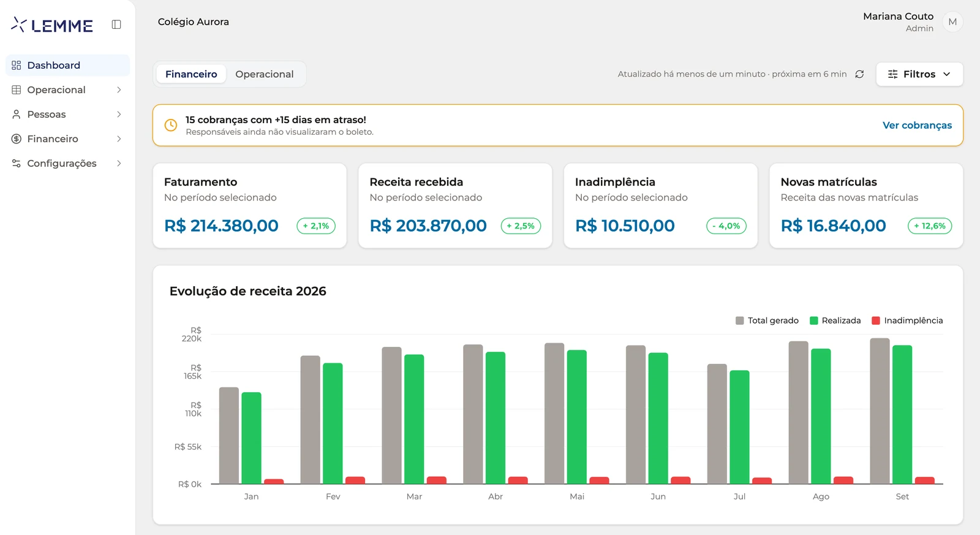Screen dimensions: 980x535
Task: Switch to the Operacional tab
Action: (265, 74)
